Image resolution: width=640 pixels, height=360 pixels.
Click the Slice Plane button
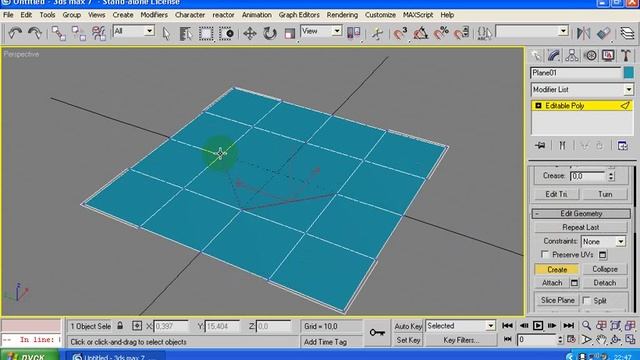point(557,300)
